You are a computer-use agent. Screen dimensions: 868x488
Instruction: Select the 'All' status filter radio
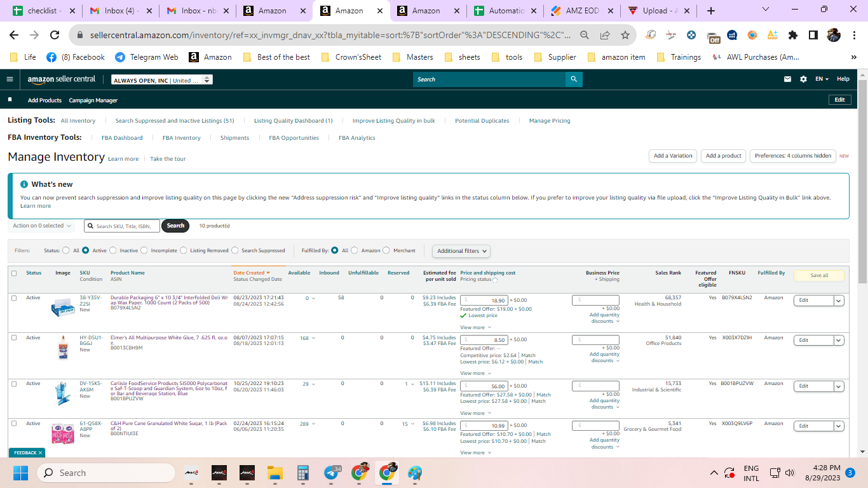66,250
